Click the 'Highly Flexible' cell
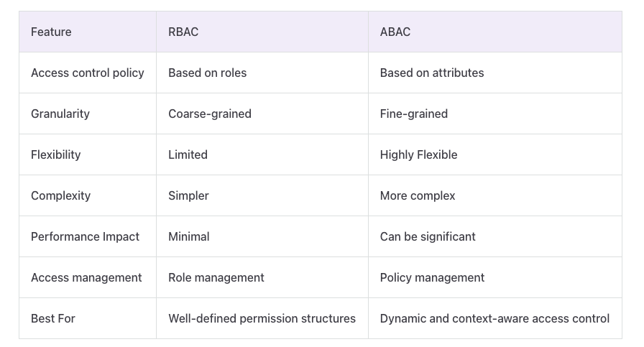644x347 pixels. [x=418, y=154]
